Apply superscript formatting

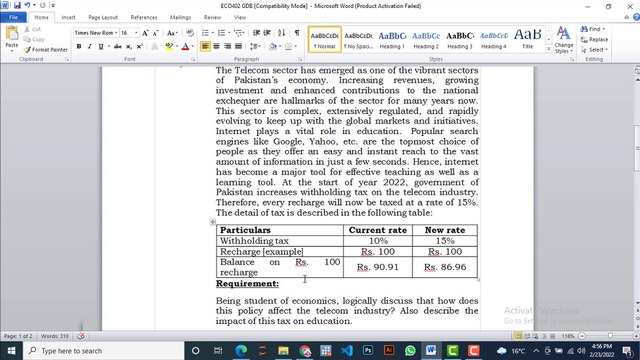click(139, 47)
